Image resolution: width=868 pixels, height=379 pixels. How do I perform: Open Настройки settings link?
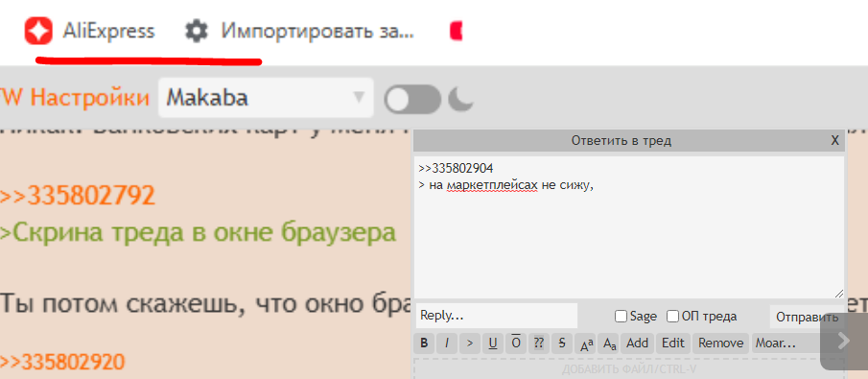point(90,98)
